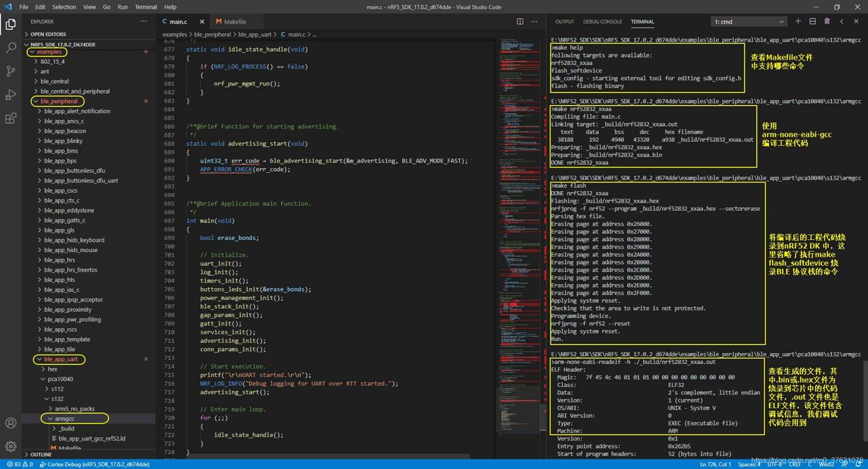
Task: Split the terminal panel
Action: point(812,22)
